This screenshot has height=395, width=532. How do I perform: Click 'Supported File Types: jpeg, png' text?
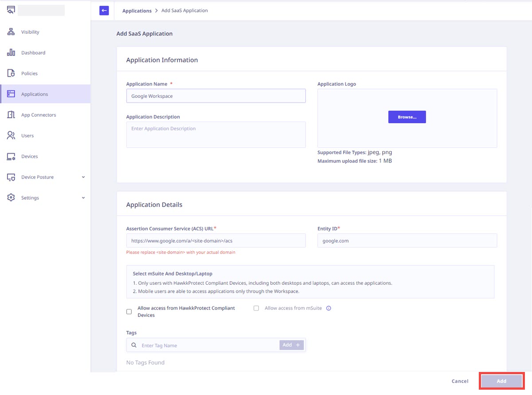point(355,152)
